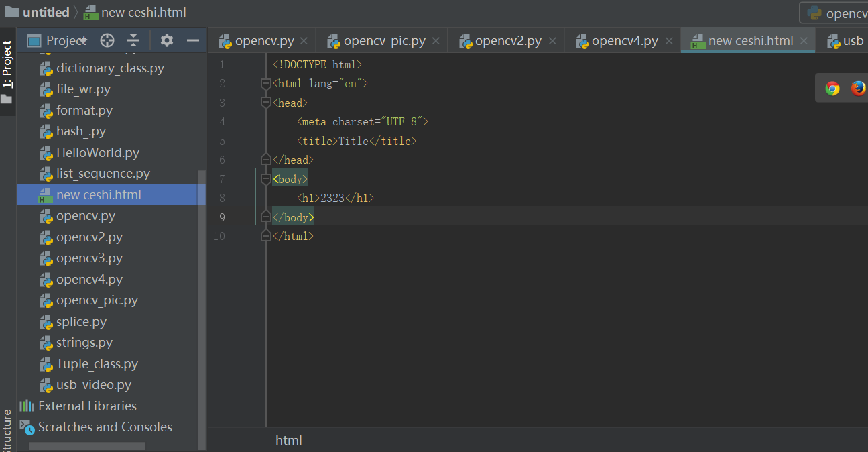Close the opencv_pic.py tab
Screen dimensions: 868x452
point(436,41)
